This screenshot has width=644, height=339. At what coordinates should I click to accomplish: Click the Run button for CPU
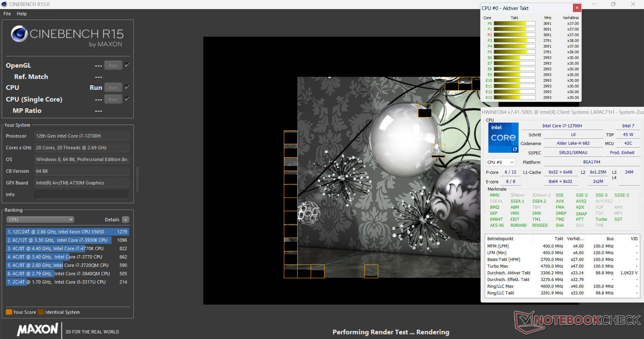[x=113, y=88]
